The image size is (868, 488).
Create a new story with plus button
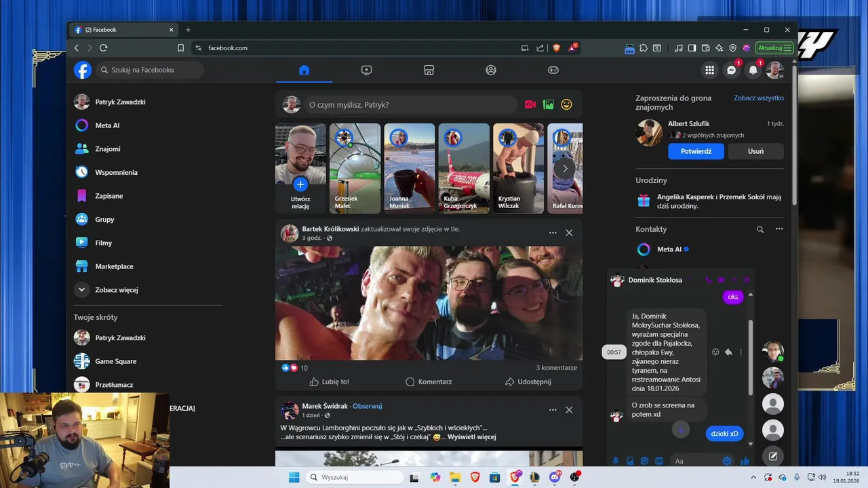(x=300, y=184)
